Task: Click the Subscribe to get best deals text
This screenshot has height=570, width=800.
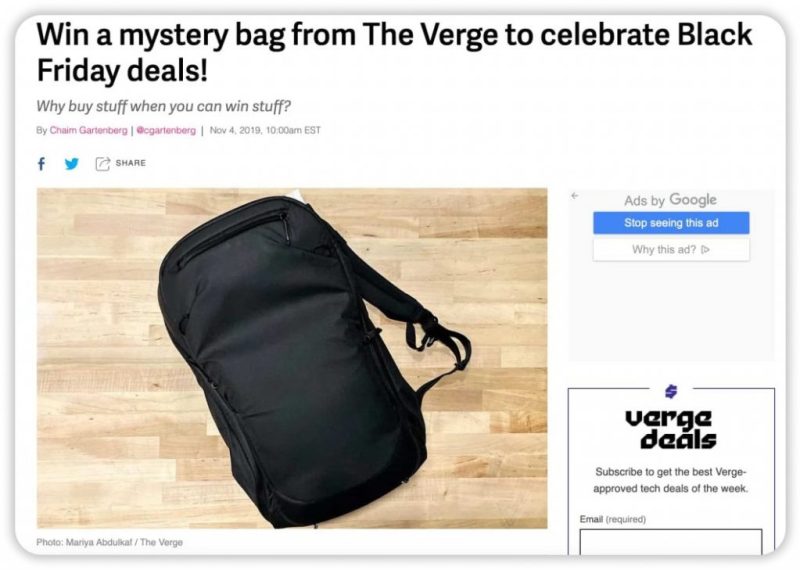Action: tap(671, 480)
